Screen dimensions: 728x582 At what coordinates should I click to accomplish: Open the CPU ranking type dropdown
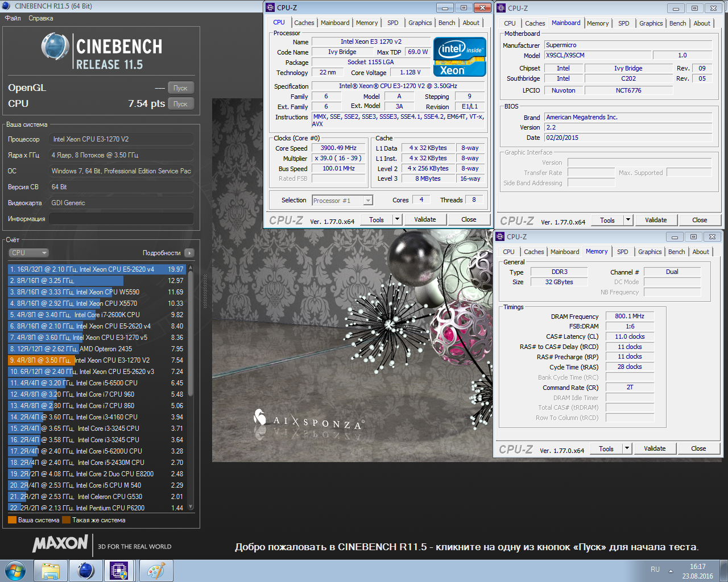tap(28, 253)
